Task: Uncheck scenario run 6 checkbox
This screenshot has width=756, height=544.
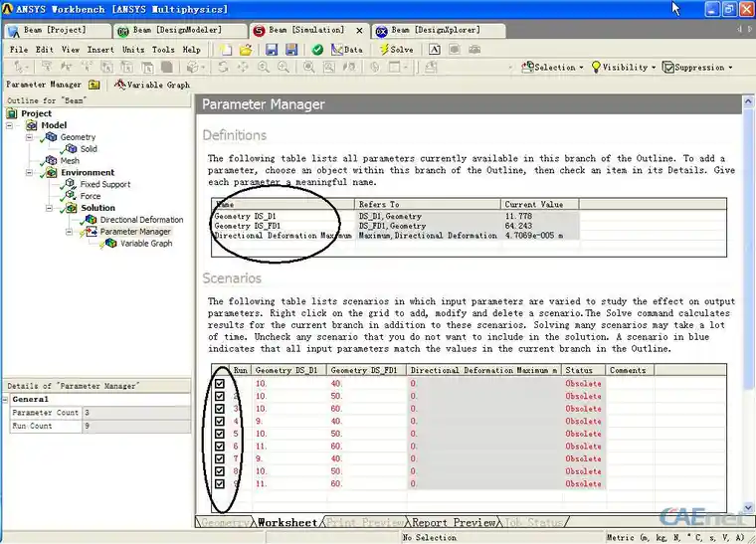Action: [x=220, y=447]
